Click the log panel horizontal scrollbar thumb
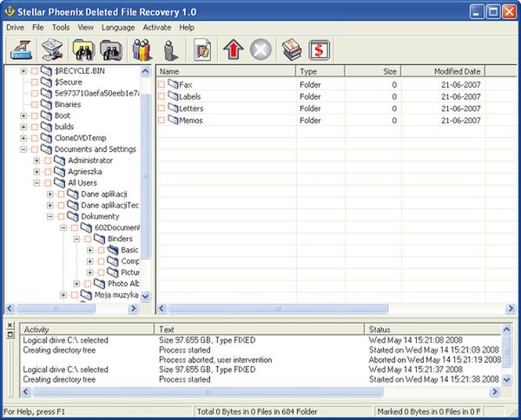Screen dimensions: 521x420 [208, 392]
